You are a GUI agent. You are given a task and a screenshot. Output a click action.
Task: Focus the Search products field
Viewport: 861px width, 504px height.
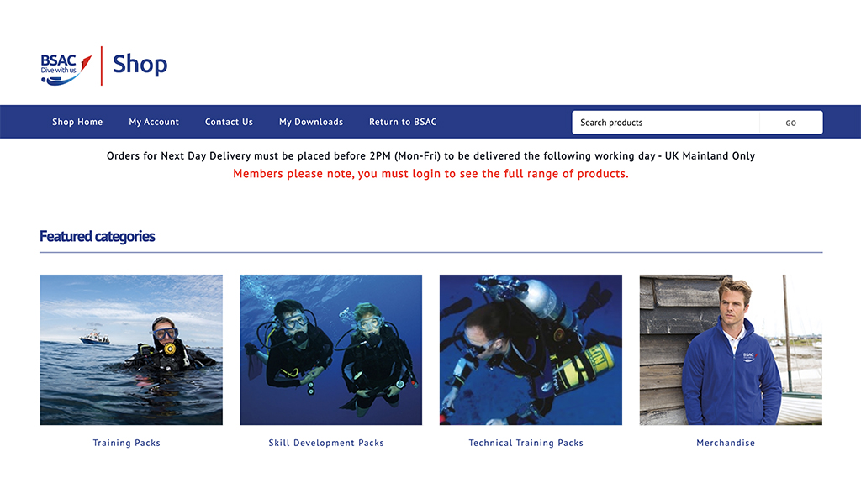(666, 123)
